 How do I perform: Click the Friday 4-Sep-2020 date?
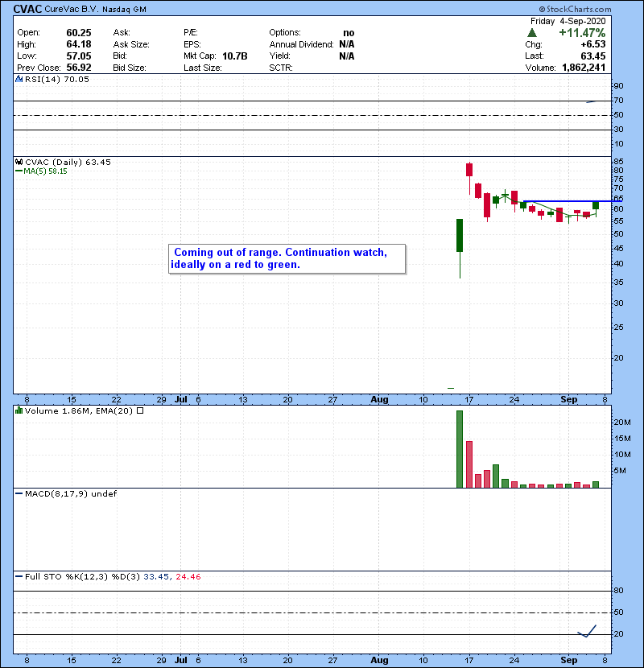(x=568, y=21)
